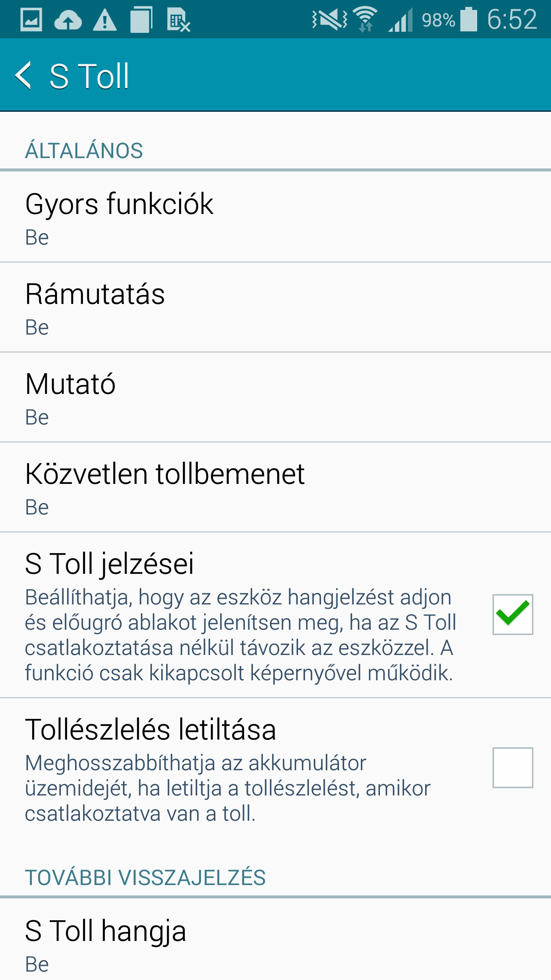Tap the mobile signal strength icon
The height and width of the screenshot is (980, 551).
(x=400, y=20)
